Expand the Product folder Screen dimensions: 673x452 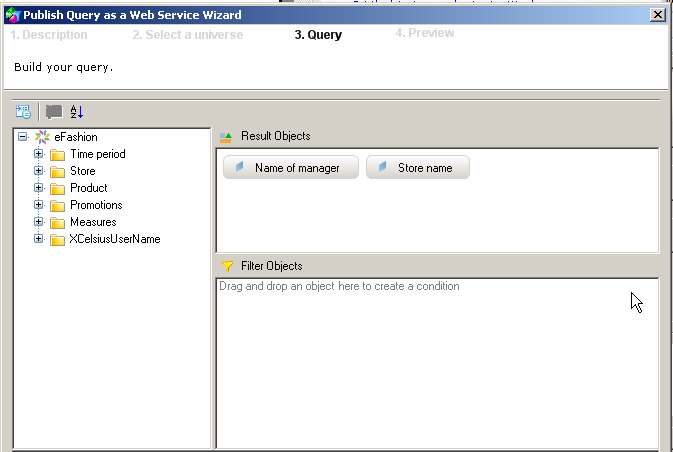[38, 188]
